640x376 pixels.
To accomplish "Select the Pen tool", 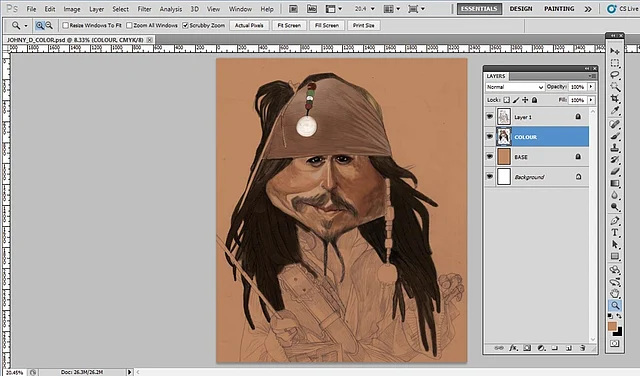I will (615, 221).
